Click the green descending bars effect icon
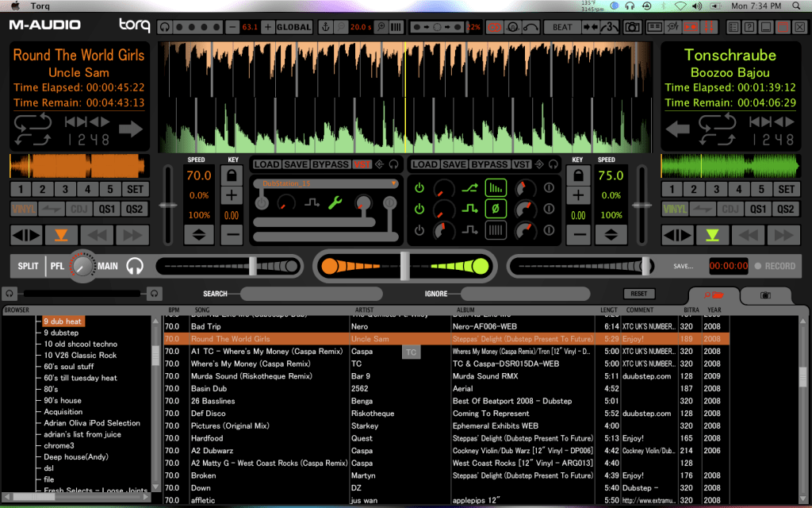Viewport: 812px width, 508px height. click(x=495, y=187)
